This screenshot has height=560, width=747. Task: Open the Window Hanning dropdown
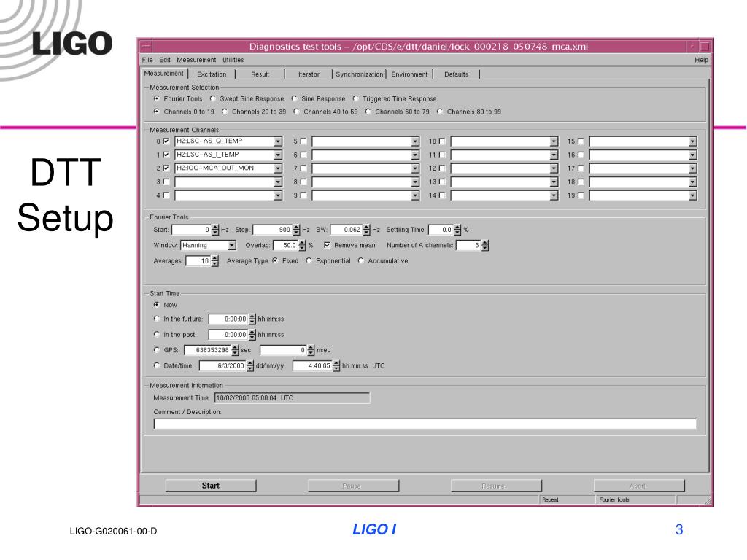click(x=231, y=245)
